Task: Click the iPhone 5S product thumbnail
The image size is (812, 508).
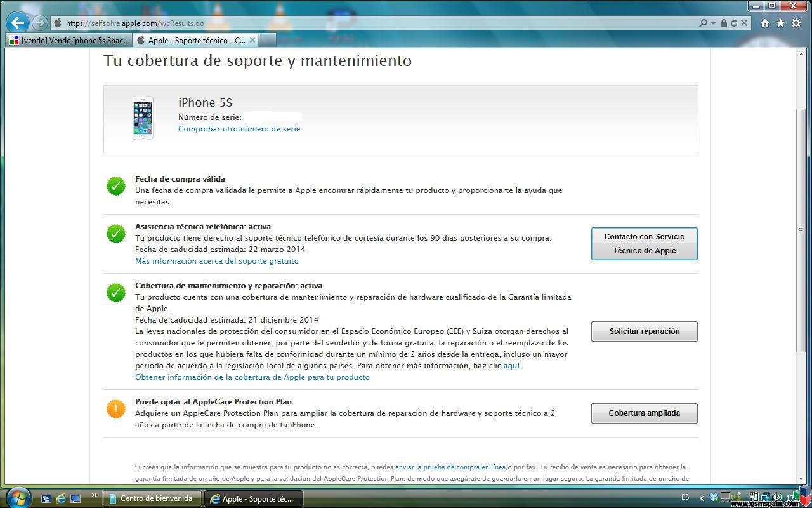Action: point(143,118)
